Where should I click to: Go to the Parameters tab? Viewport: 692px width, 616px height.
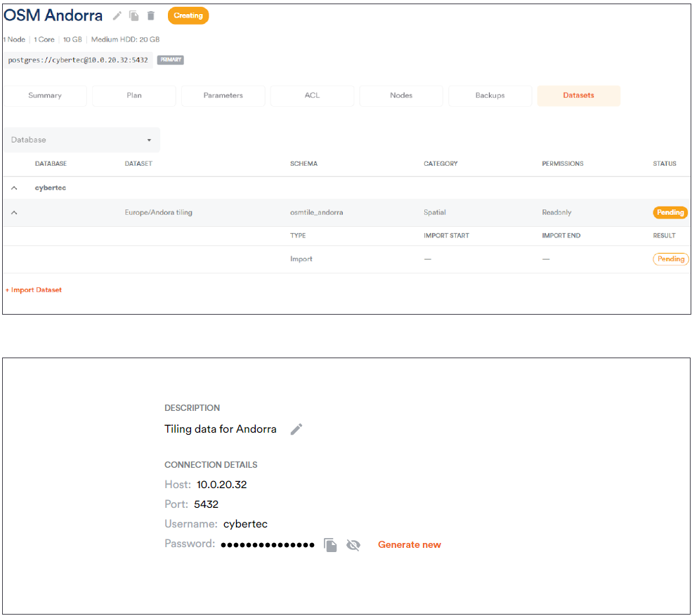point(223,96)
